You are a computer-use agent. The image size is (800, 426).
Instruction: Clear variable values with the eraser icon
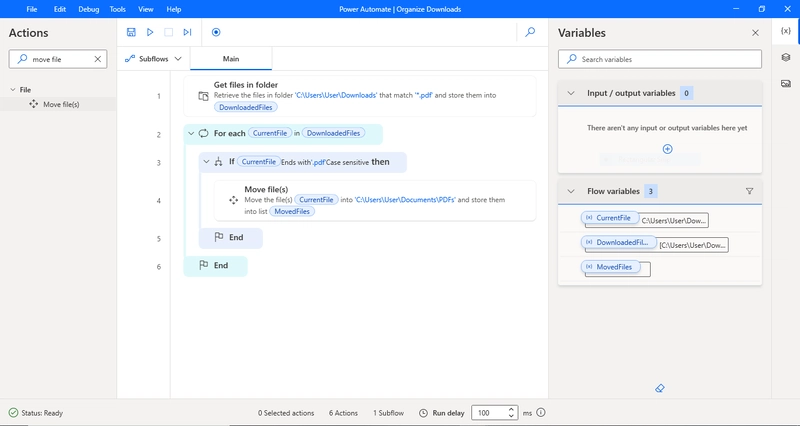click(x=660, y=389)
